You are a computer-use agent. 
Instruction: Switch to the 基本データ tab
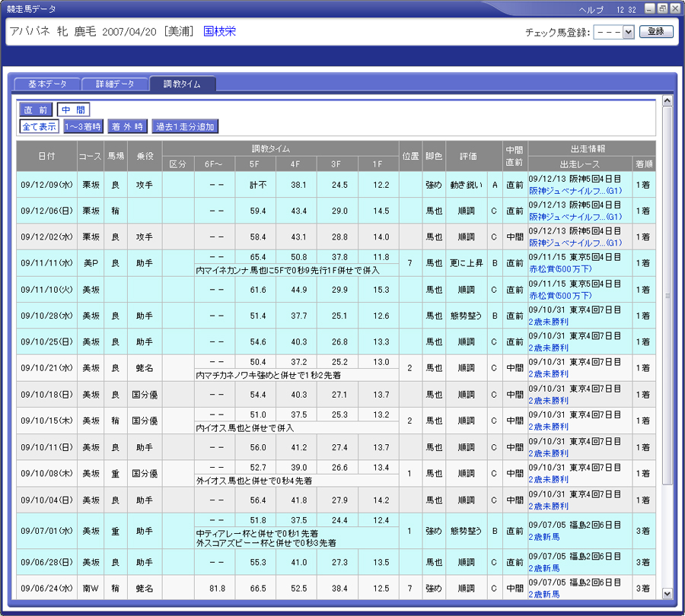(47, 84)
